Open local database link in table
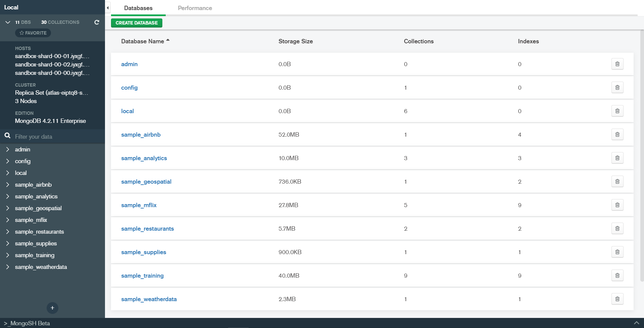The width and height of the screenshot is (644, 328). click(x=127, y=111)
